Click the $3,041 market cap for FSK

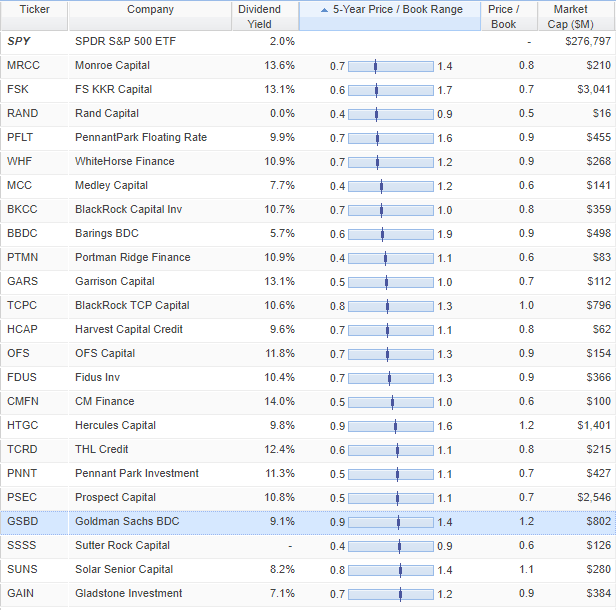click(594, 89)
